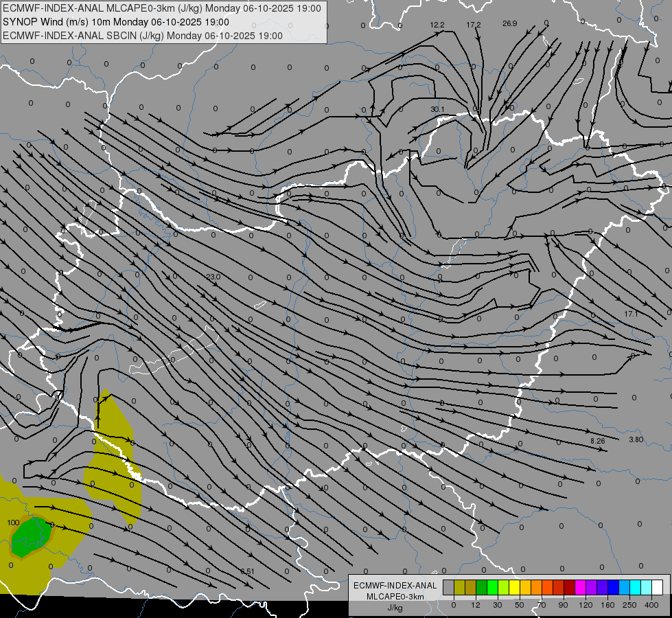Viewport: 672px width, 618px height.
Task: Click the 12.2 value on the map
Action: tap(437, 25)
